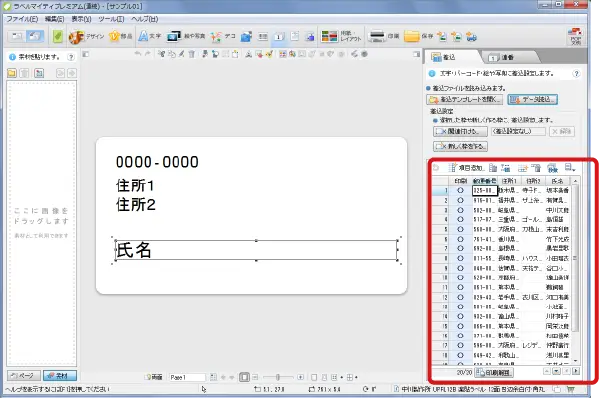Open the Page1 page selector field

(187, 377)
